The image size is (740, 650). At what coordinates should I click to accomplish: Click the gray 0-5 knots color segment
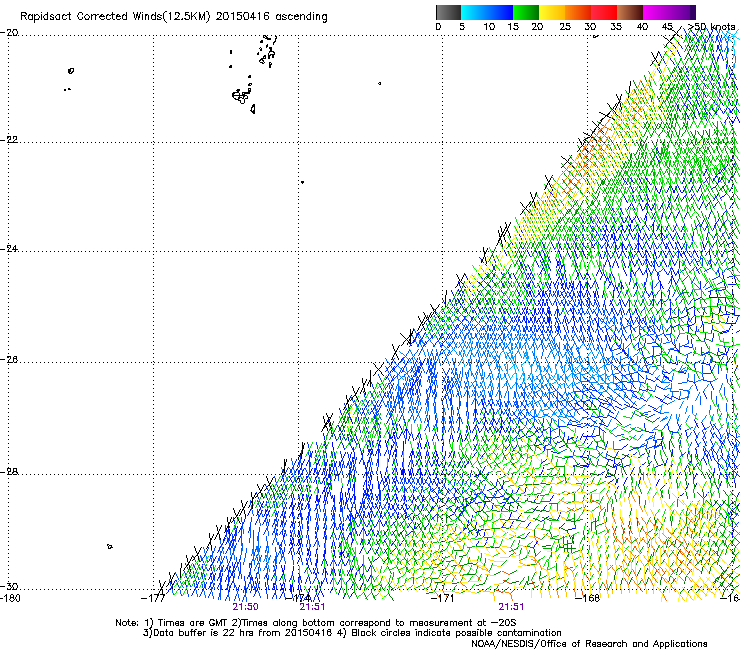pyautogui.click(x=448, y=12)
